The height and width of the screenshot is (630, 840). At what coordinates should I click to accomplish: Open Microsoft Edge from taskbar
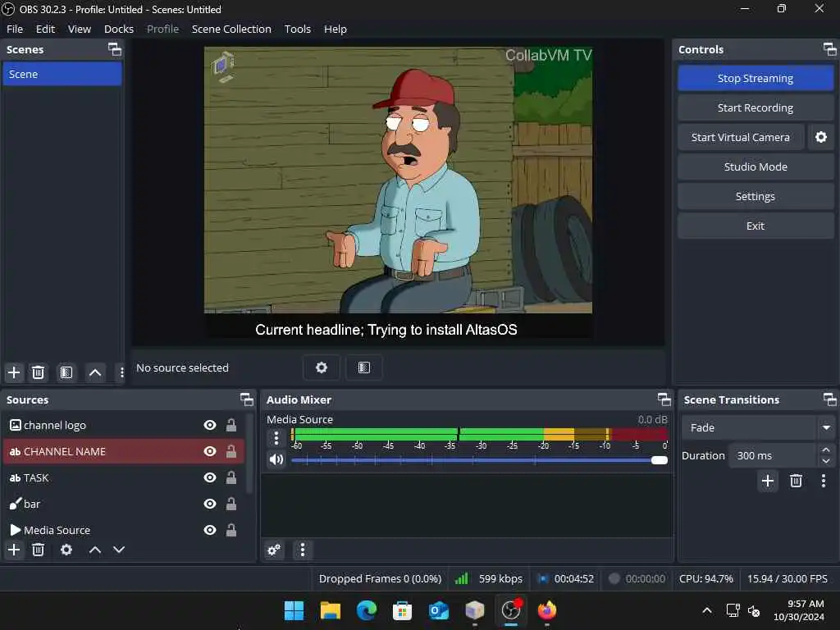pos(367,610)
